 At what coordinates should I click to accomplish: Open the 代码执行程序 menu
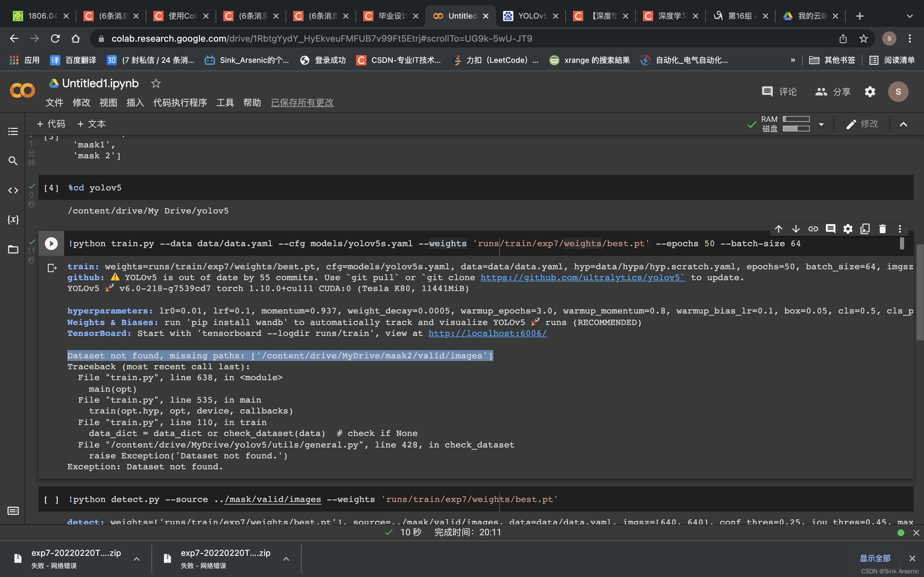pos(180,103)
